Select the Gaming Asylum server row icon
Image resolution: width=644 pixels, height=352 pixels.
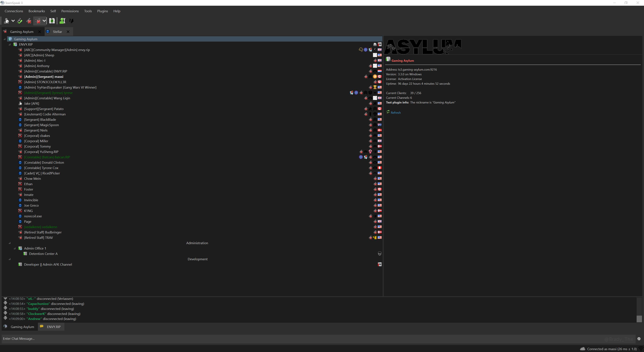[x=10, y=39]
